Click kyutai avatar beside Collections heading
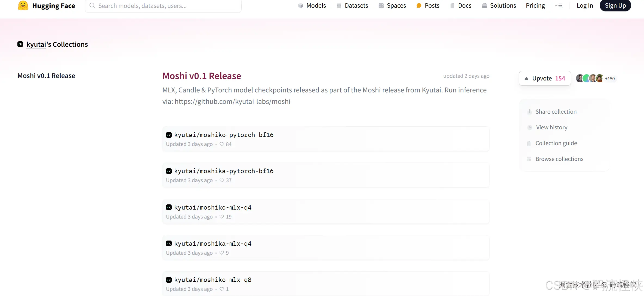The width and height of the screenshot is (644, 296). (20, 44)
